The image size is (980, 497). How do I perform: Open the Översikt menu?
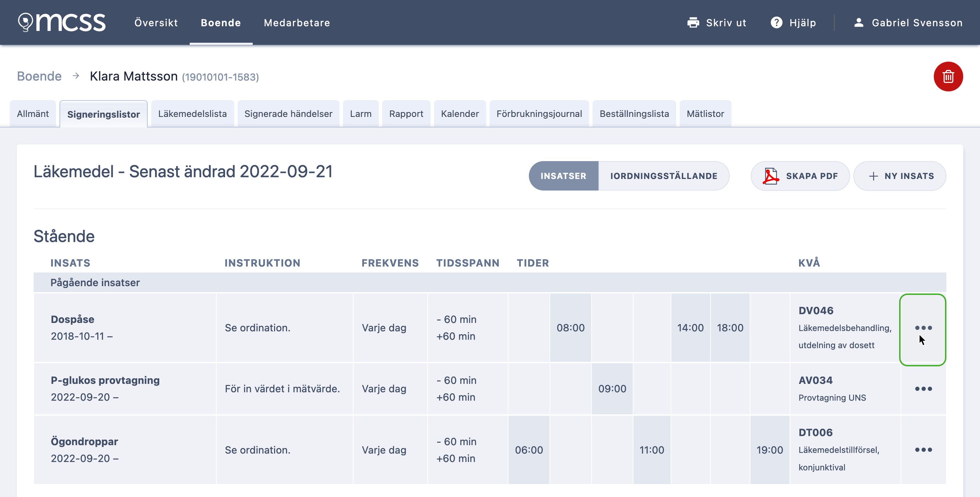click(156, 23)
